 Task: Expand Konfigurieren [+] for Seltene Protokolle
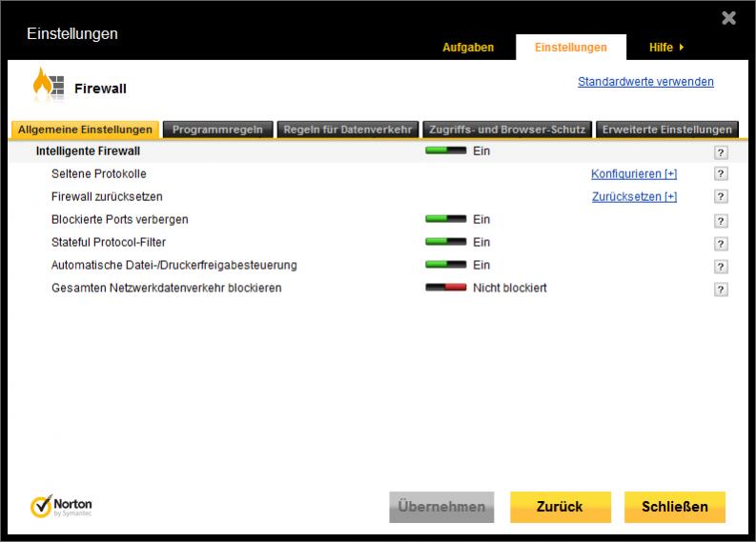click(x=634, y=174)
